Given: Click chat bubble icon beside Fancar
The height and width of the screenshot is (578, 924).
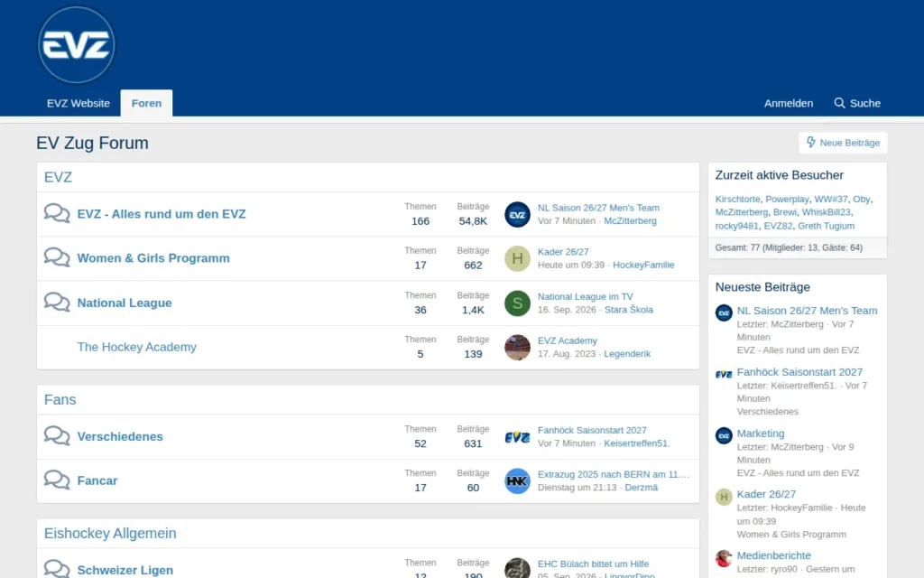Looking at the screenshot, I should pos(57,480).
